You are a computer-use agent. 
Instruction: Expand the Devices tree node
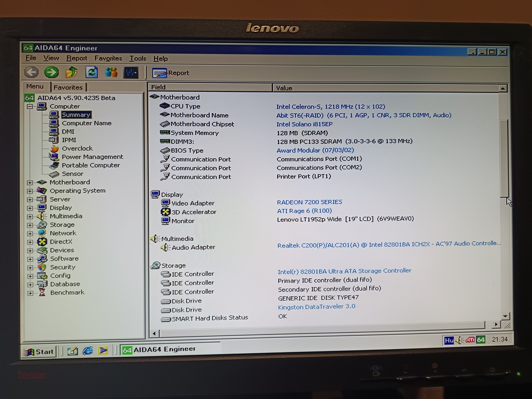30,251
